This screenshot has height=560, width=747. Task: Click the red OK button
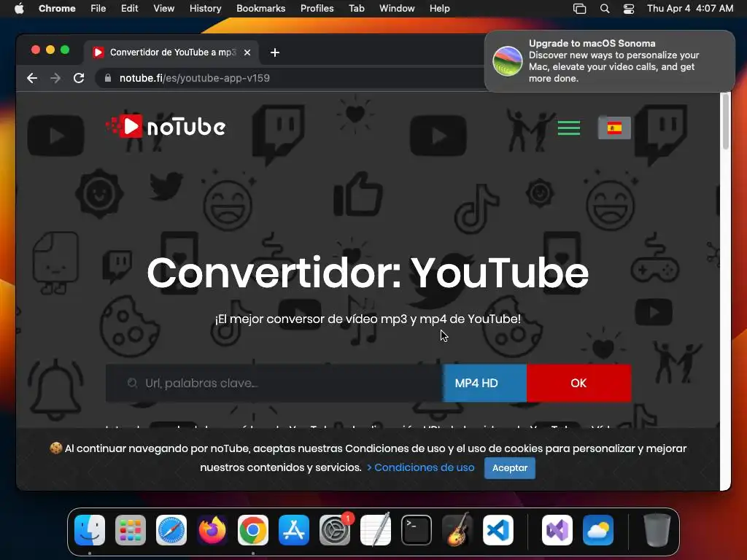tap(578, 384)
